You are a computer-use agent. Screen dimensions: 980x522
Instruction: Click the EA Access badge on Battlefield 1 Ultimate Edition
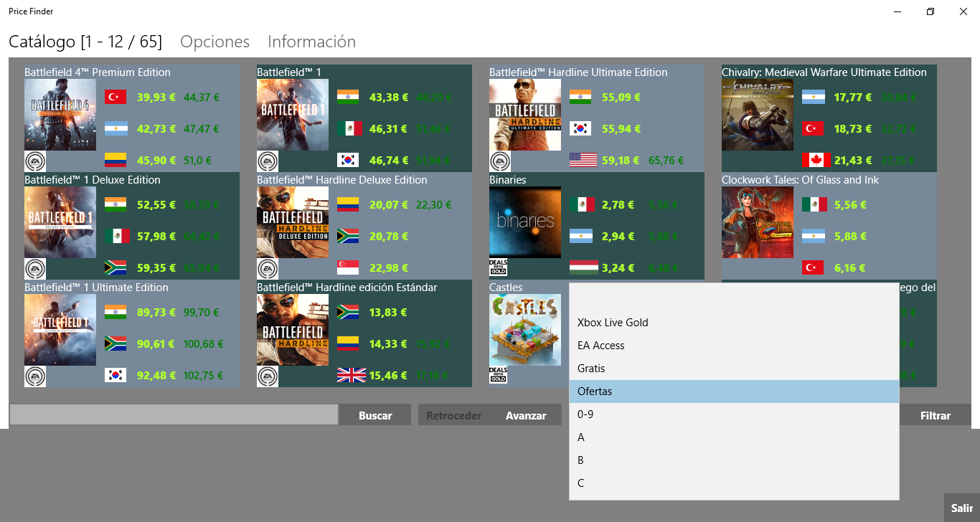pyautogui.click(x=35, y=376)
